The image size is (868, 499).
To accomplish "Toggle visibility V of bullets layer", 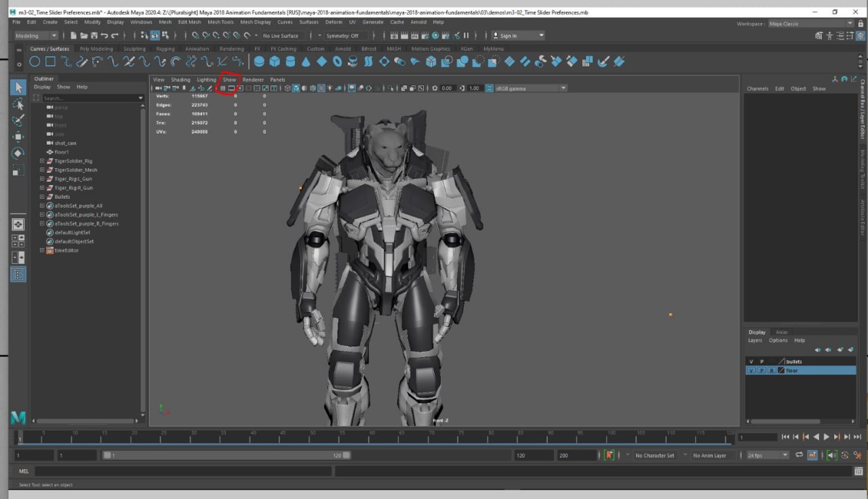I will pos(751,361).
